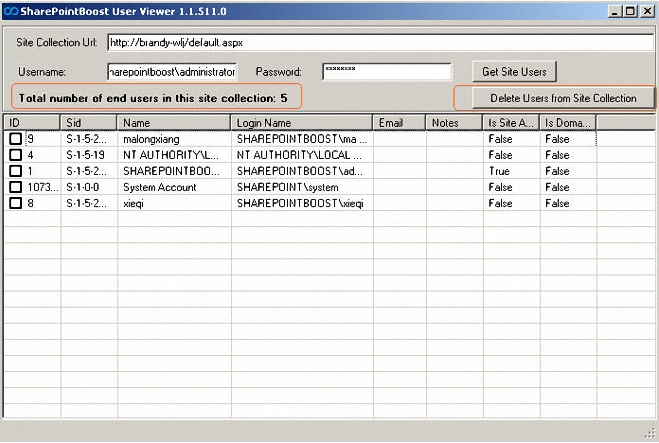Click login name NT AUTHORITY\LOCAL ...
Image resolution: width=659 pixels, height=443 pixels.
pyautogui.click(x=299, y=155)
